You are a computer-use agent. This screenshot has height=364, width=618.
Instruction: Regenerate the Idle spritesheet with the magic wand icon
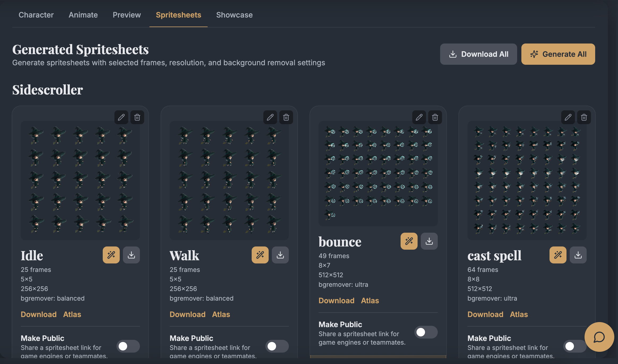[111, 255]
